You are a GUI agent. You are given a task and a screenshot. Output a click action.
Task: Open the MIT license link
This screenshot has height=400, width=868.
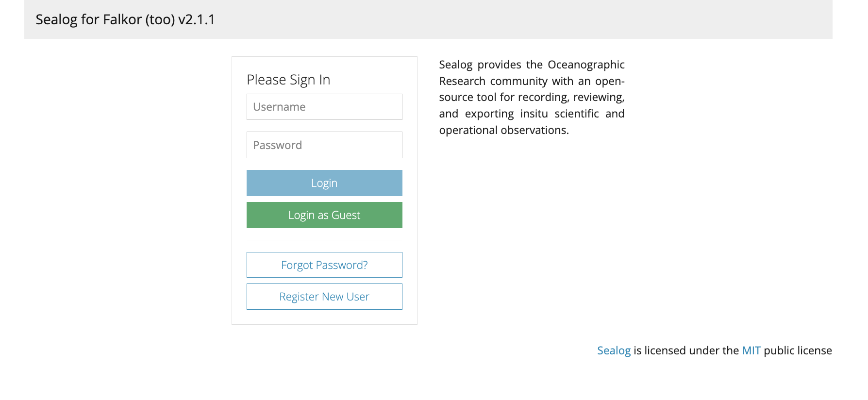pos(751,350)
